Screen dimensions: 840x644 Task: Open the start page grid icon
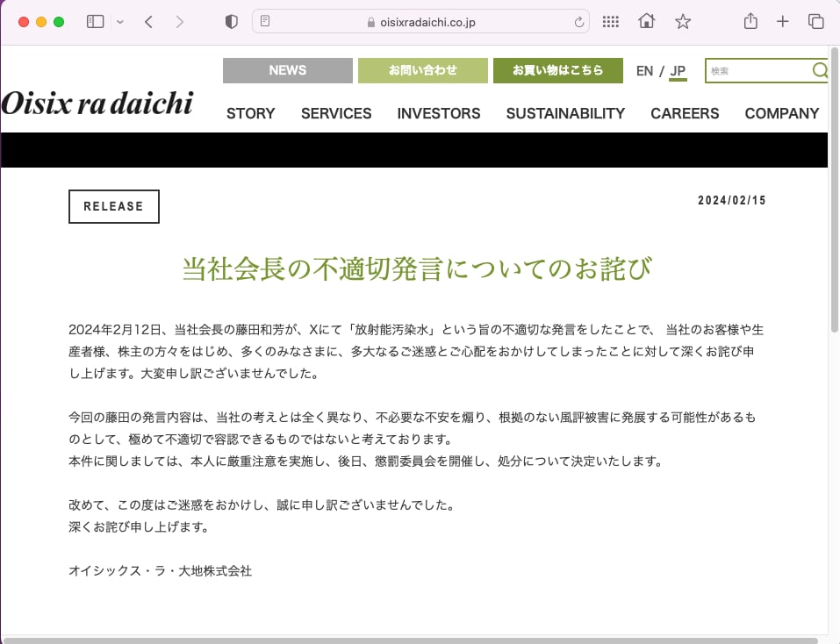(x=611, y=22)
